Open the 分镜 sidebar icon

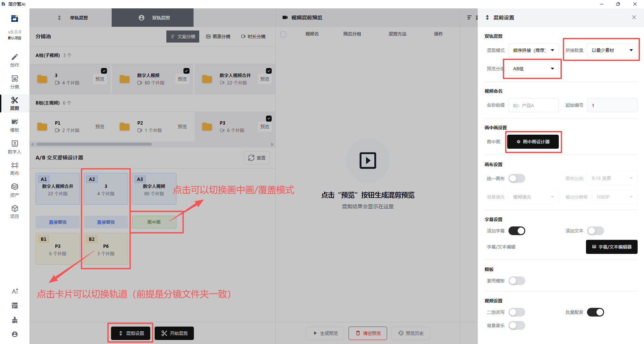[14, 82]
